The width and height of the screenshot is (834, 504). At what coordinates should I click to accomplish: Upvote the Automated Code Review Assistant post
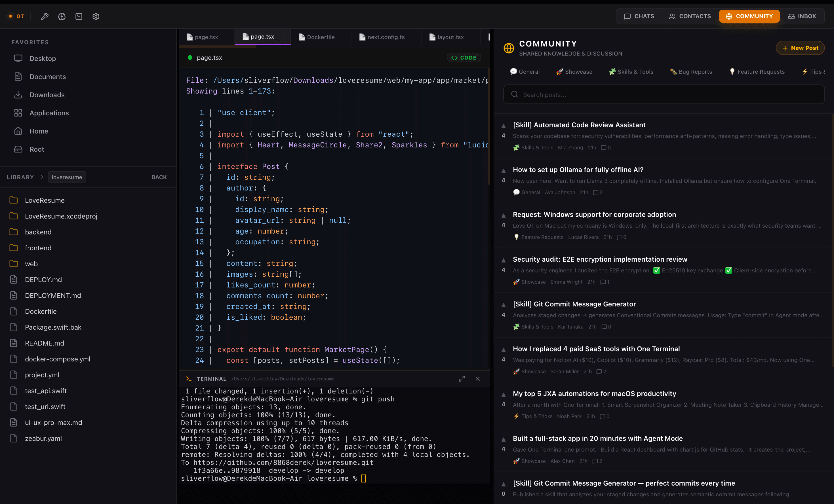(x=503, y=126)
